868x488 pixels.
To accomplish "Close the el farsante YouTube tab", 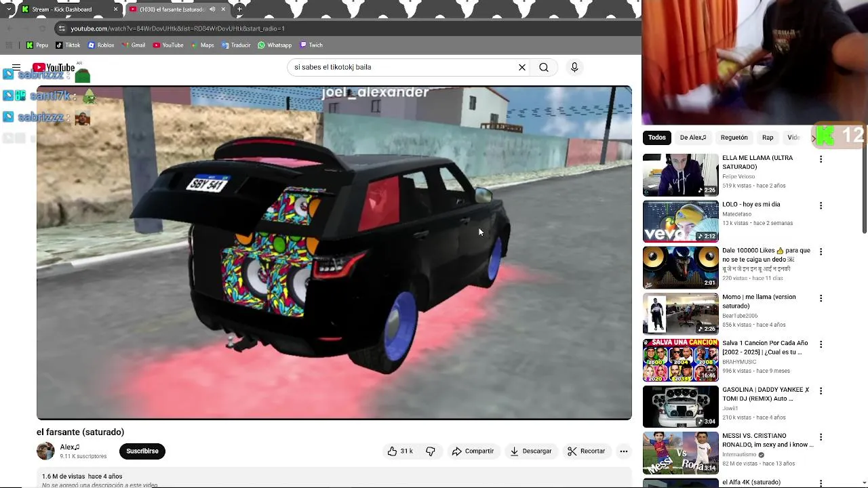I will (223, 9).
